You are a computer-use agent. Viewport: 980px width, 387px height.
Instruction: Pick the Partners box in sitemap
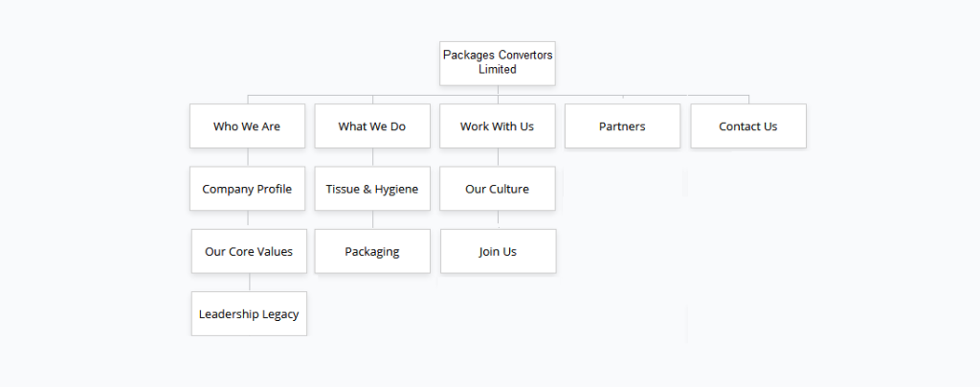click(622, 126)
